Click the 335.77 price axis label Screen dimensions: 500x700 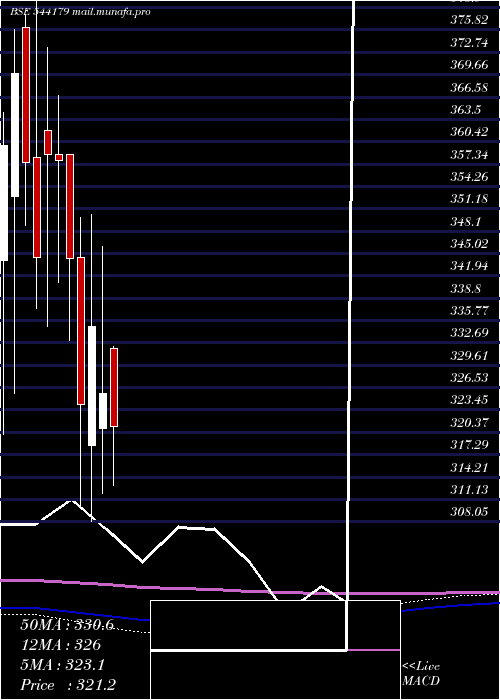[469, 311]
